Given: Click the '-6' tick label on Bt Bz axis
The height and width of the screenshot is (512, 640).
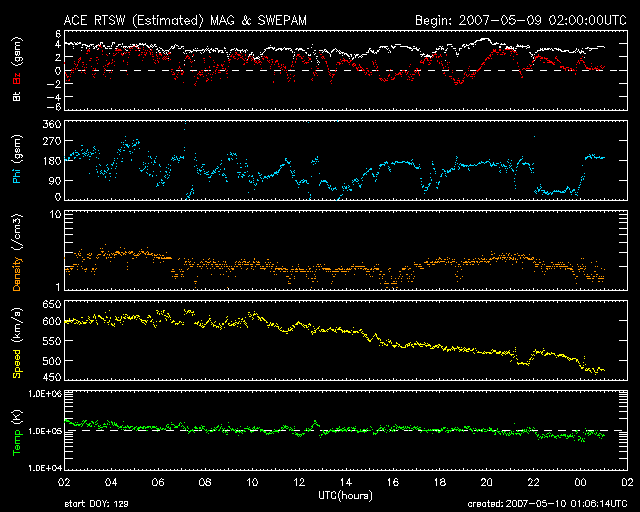Looking at the screenshot, I should click(54, 107).
